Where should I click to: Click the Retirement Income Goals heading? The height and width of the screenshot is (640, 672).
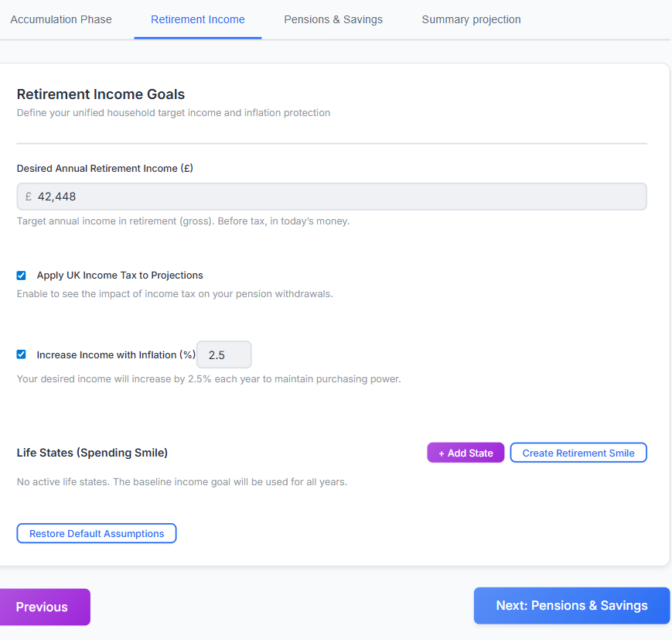coord(101,94)
